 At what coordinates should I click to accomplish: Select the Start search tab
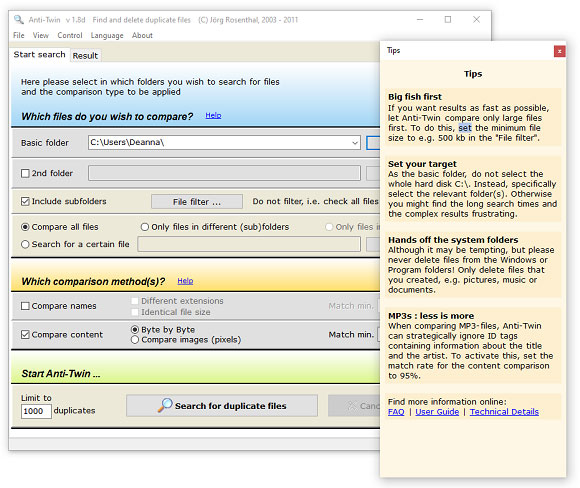point(39,55)
